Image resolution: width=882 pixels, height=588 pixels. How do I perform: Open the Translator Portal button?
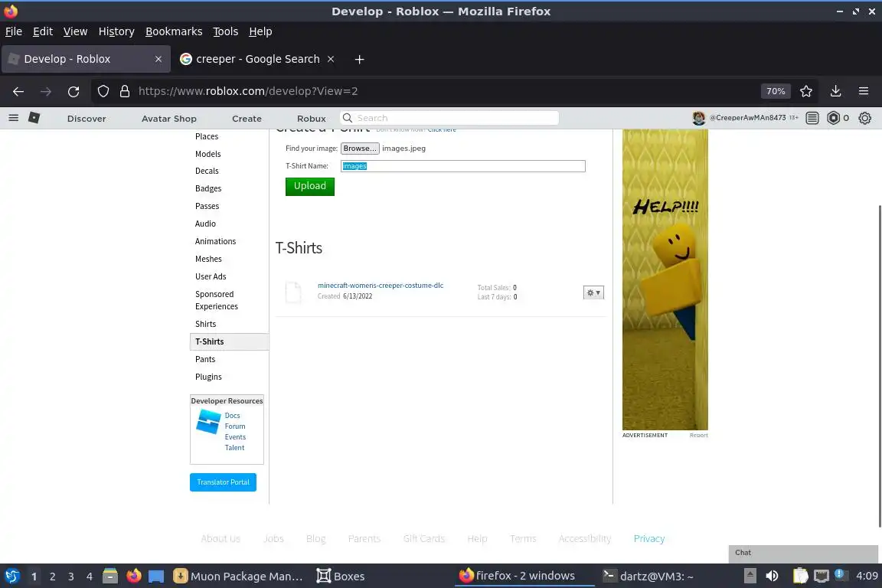(x=224, y=482)
